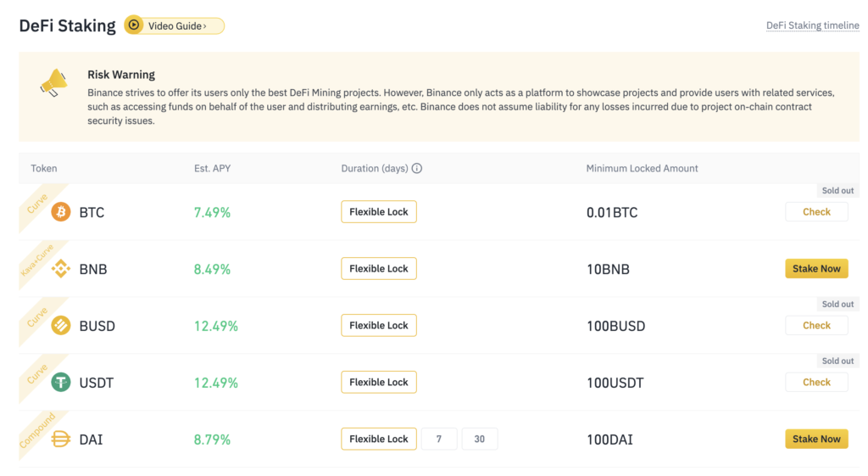
Task: Click the BUSD token icon
Action: 61,325
